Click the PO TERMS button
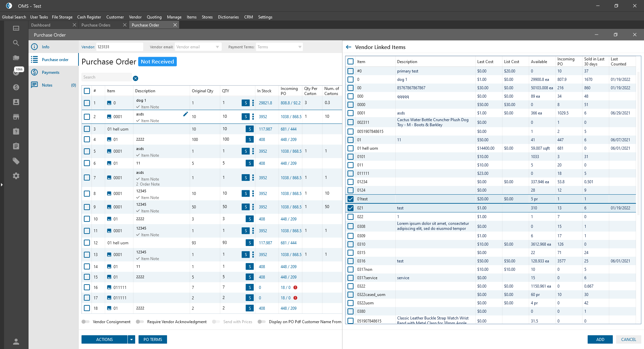 coord(153,340)
